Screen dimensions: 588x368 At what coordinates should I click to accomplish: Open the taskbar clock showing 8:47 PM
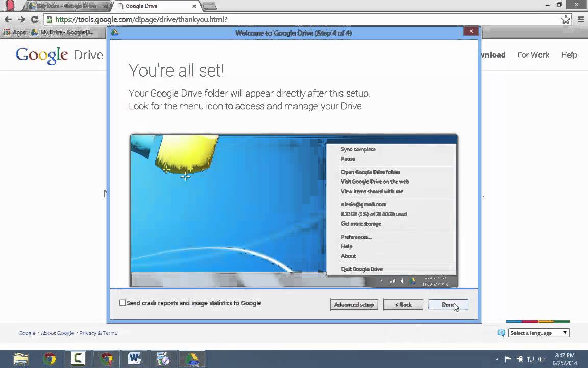pyautogui.click(x=565, y=359)
